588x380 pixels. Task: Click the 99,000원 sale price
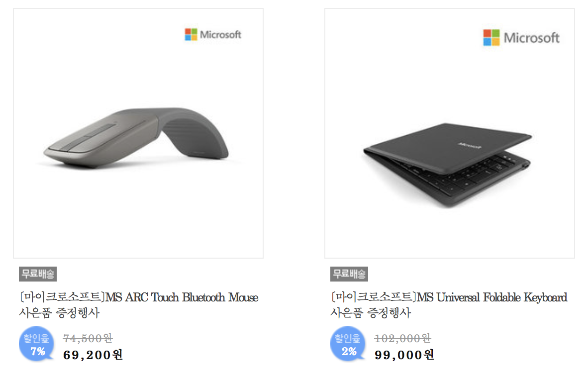[x=404, y=355]
